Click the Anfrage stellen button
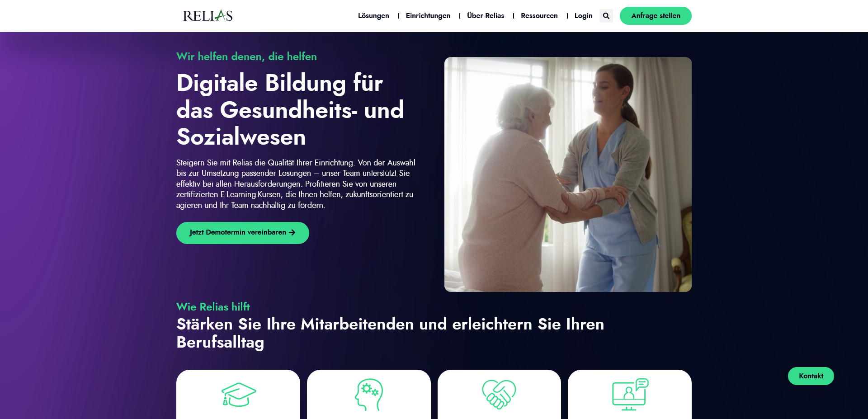This screenshot has width=868, height=419. (x=656, y=16)
